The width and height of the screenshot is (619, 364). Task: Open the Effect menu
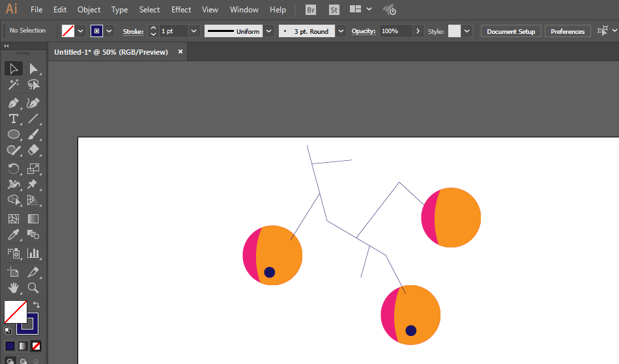coord(181,10)
